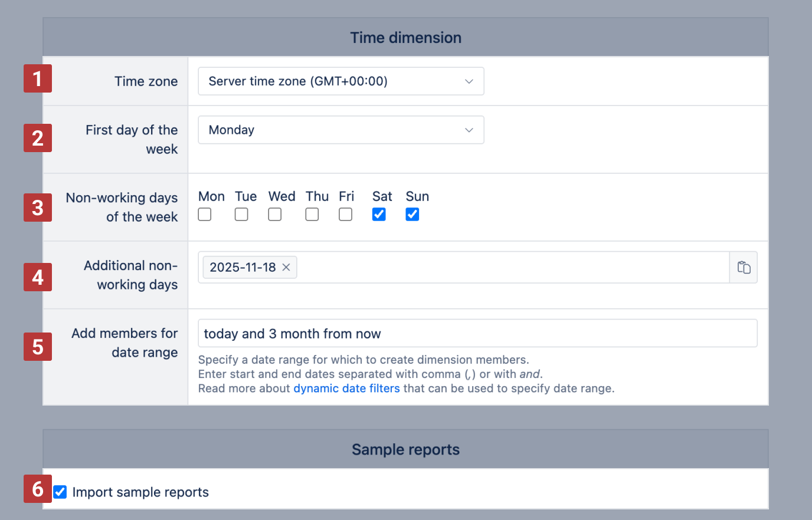Click the red number 5 marker
This screenshot has height=520, width=812.
coord(38,347)
